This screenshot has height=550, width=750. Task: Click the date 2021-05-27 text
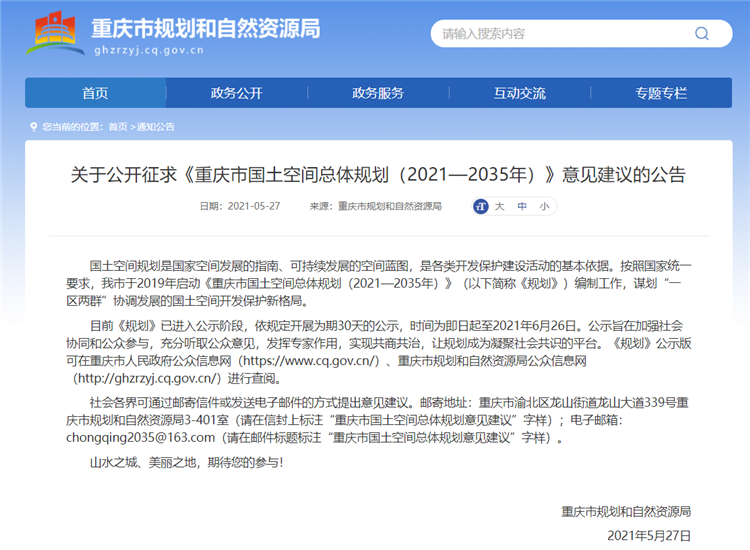254,206
